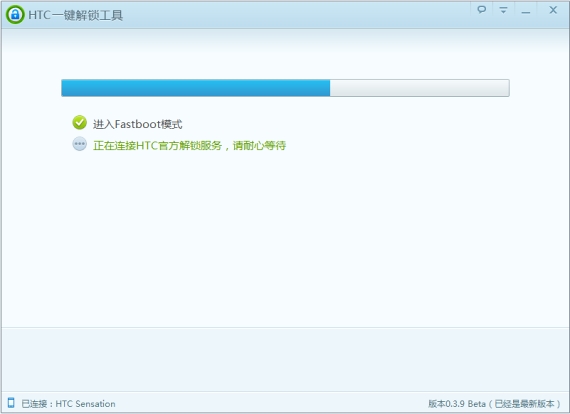
Task: Click the HTC一键解锁工具 window title
Action: click(x=76, y=15)
